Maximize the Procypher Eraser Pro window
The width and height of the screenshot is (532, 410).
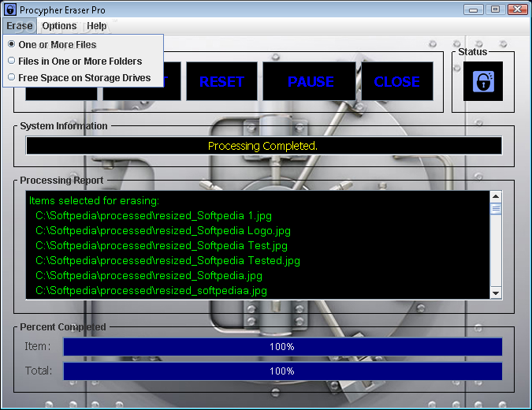pos(495,9)
